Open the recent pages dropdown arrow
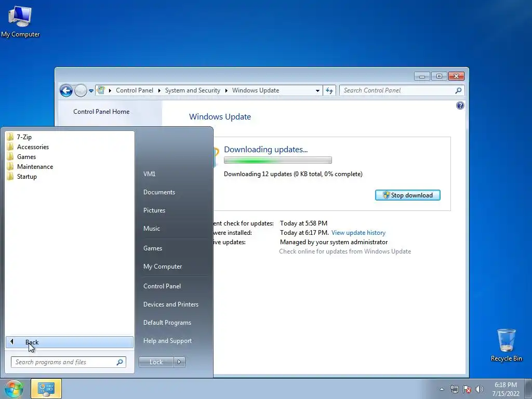Screen dimensions: 532x399 point(91,91)
